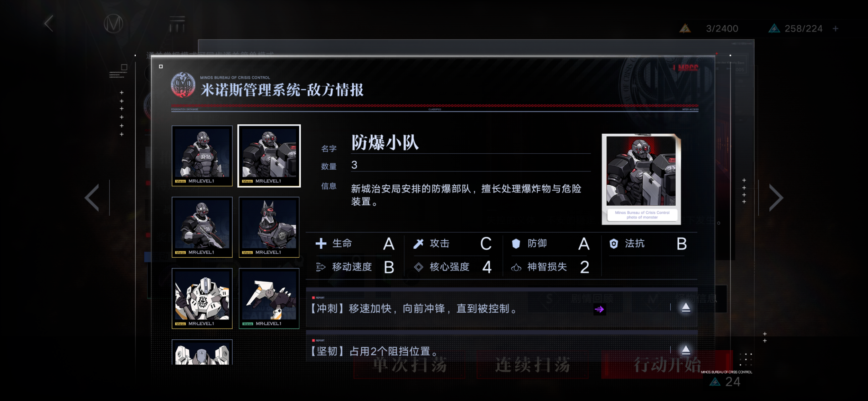Select the rifle soldier enemy thumbnail

[202, 227]
